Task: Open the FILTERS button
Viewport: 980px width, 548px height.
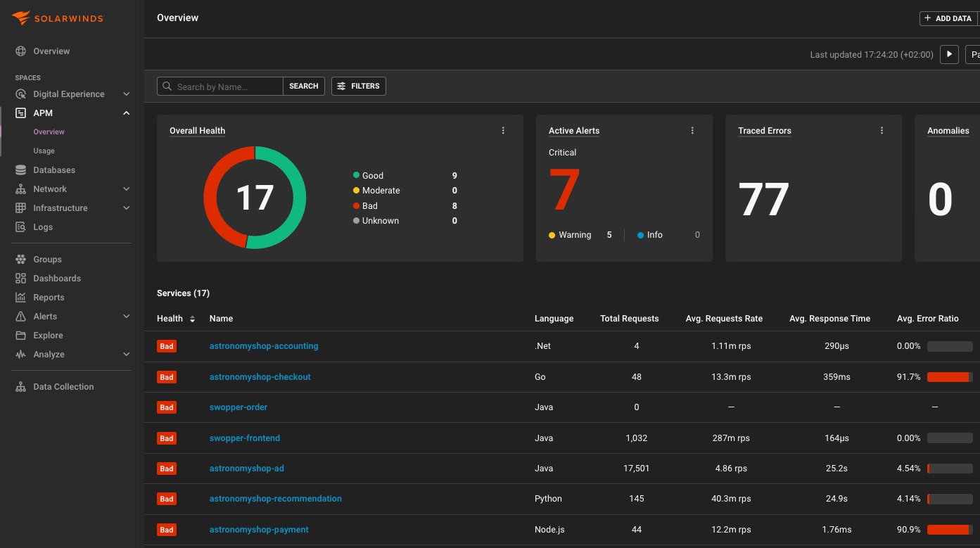Action: point(359,86)
